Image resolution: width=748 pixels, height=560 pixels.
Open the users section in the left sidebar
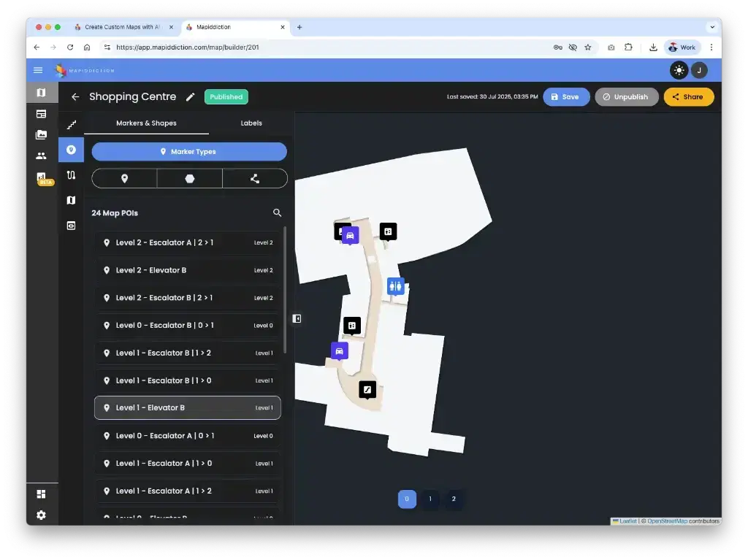42,156
